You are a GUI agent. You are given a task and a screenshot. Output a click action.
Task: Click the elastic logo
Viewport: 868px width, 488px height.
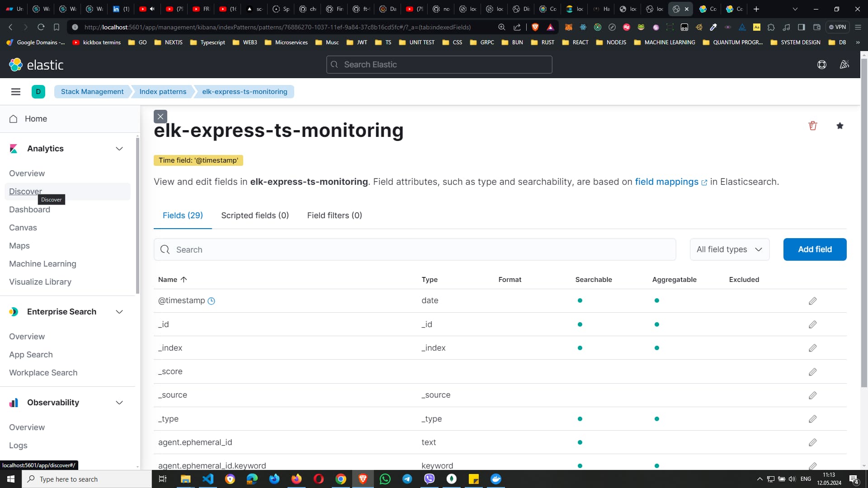tap(36, 65)
